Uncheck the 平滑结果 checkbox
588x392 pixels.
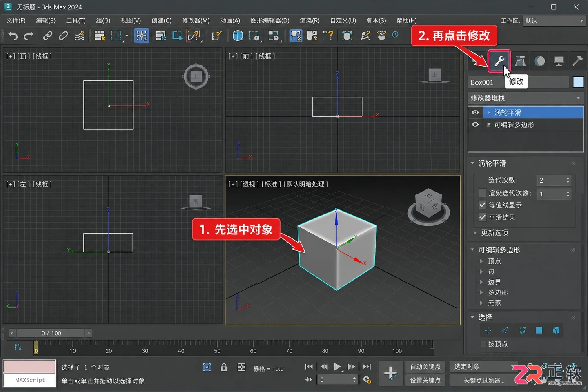pos(482,217)
